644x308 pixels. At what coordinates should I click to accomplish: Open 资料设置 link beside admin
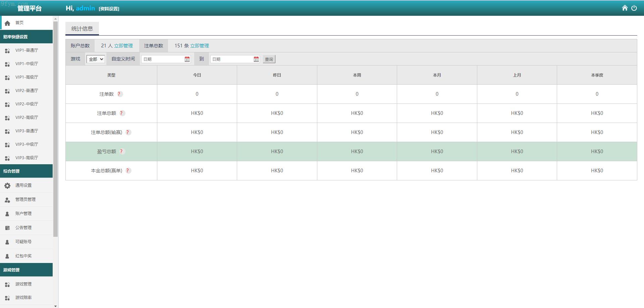[109, 9]
